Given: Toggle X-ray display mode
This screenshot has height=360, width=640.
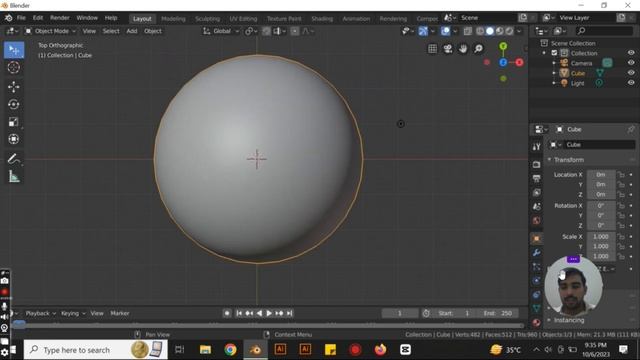Looking at the screenshot, I should click(468, 31).
